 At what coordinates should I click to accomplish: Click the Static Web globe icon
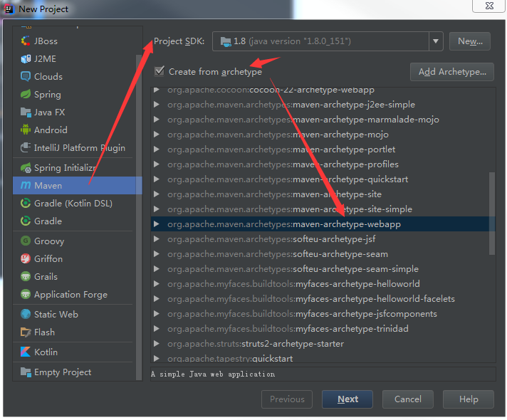(x=26, y=314)
